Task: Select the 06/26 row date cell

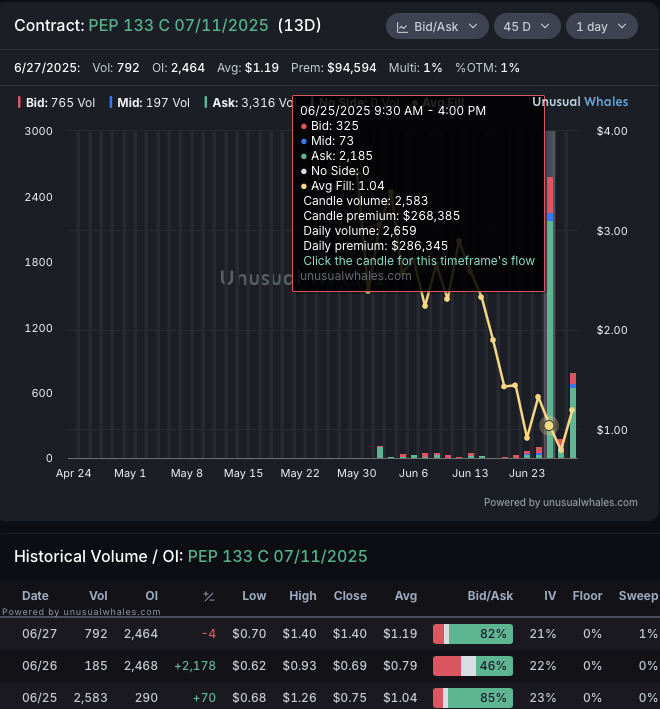Action: pos(40,666)
